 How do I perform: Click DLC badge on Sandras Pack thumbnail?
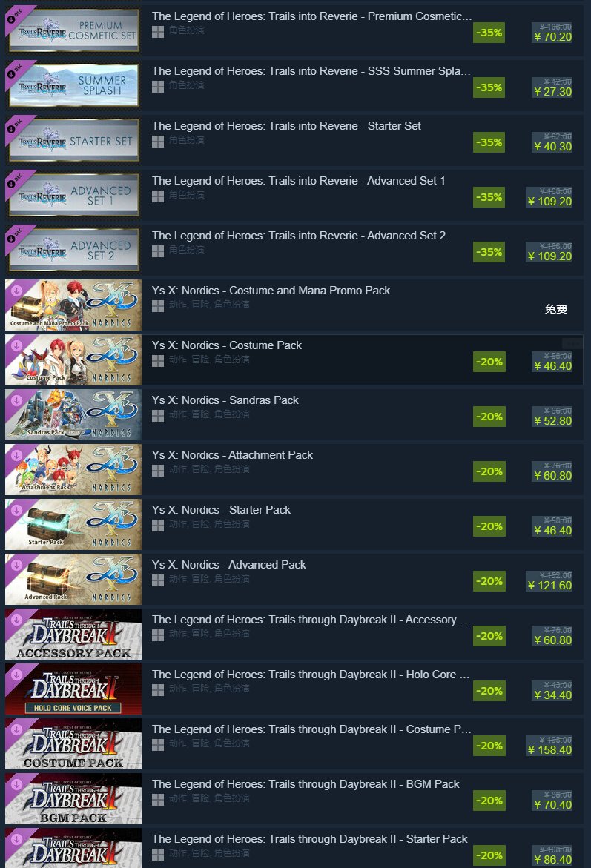click(x=16, y=400)
